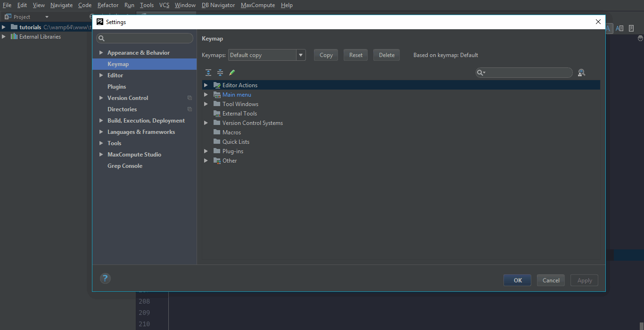Viewport: 644px width, 330px height.
Task: Click the Delete keymap button
Action: point(387,55)
